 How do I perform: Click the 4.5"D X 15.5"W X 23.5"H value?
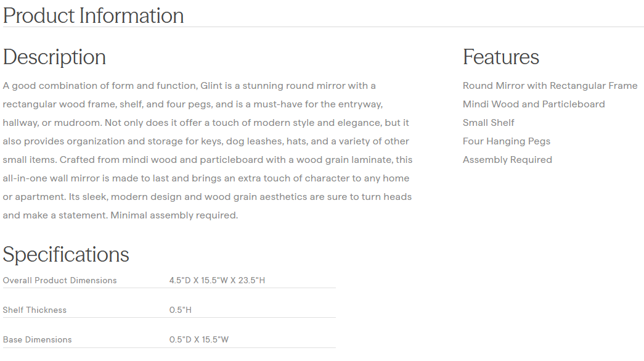point(217,280)
